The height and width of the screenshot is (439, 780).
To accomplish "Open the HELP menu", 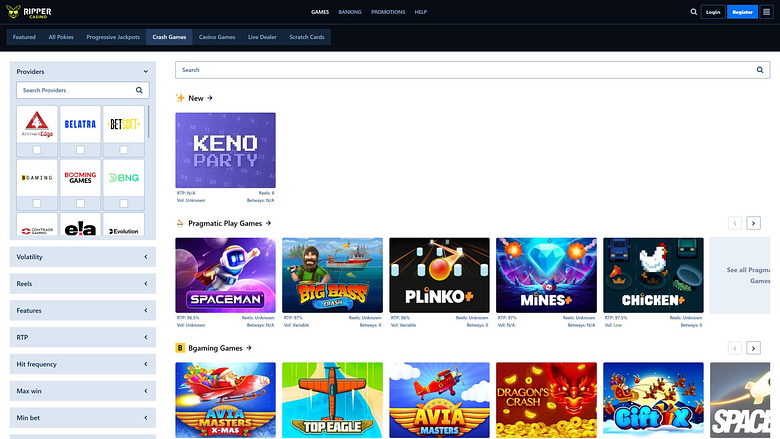I will click(421, 12).
